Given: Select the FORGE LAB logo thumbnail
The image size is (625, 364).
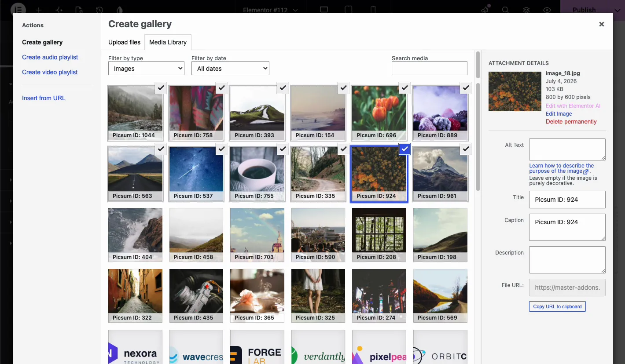Looking at the screenshot, I should [x=257, y=347].
